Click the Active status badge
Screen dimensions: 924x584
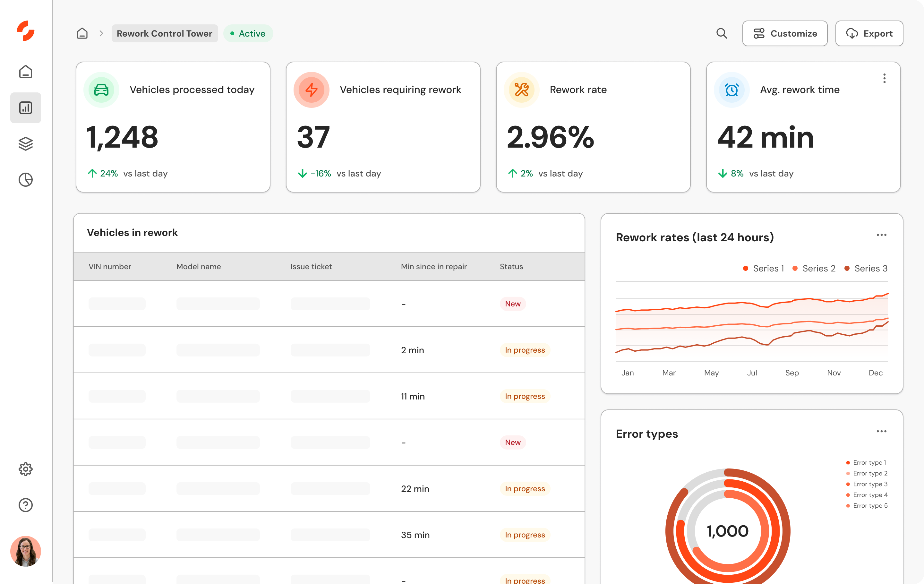click(x=248, y=33)
